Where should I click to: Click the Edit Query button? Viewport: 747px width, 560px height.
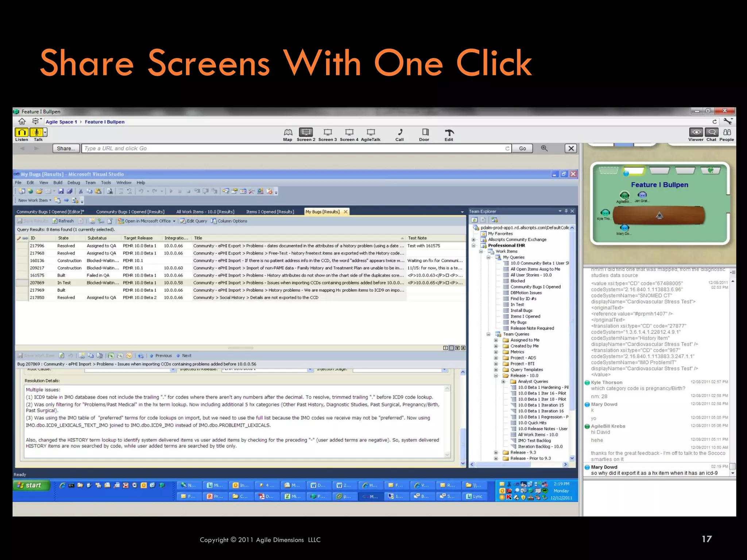tap(194, 221)
